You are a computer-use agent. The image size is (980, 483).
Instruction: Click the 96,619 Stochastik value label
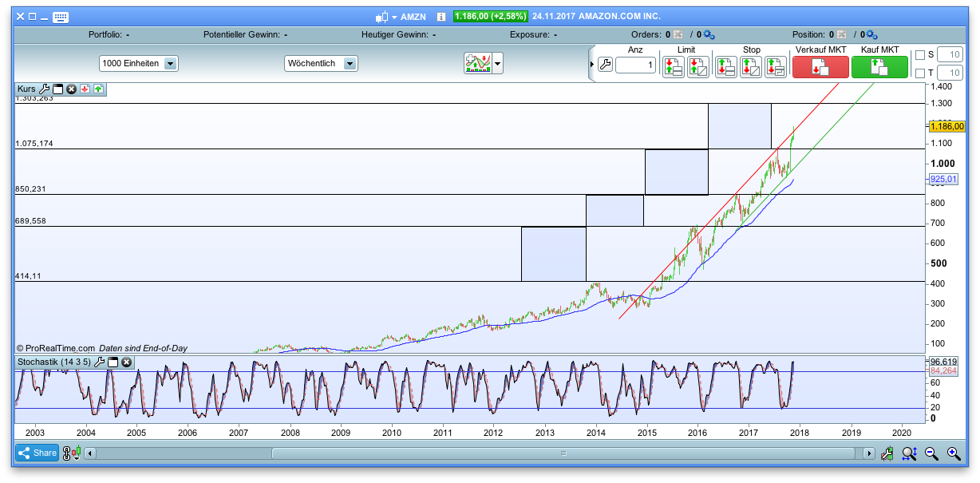945,362
